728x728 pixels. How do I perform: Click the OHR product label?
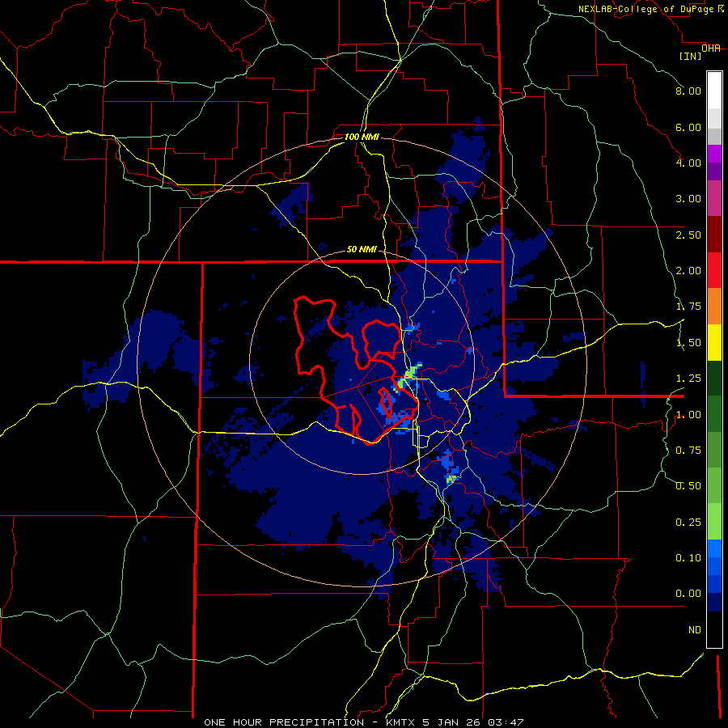pyautogui.click(x=711, y=48)
